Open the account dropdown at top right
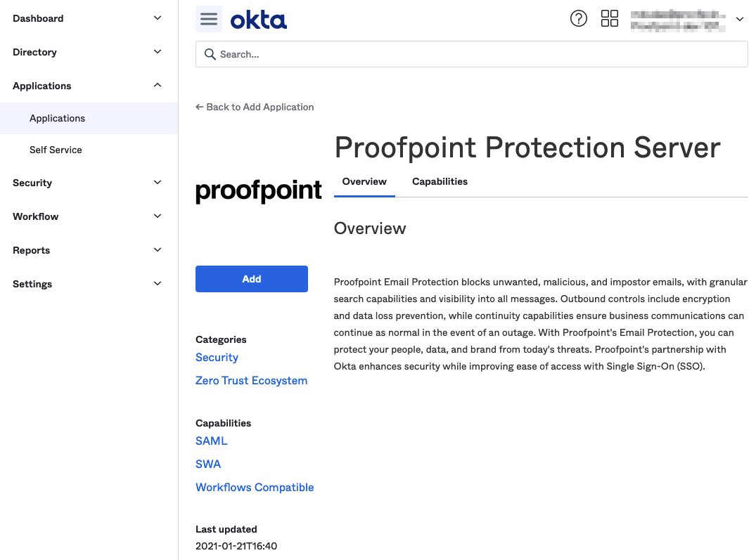756x560 pixels. point(739,19)
